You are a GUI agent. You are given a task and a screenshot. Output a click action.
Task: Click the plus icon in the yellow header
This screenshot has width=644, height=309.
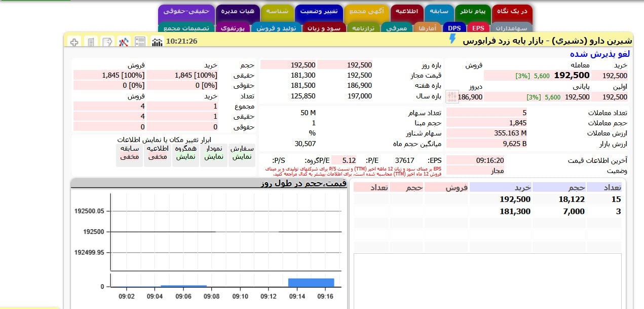74,42
